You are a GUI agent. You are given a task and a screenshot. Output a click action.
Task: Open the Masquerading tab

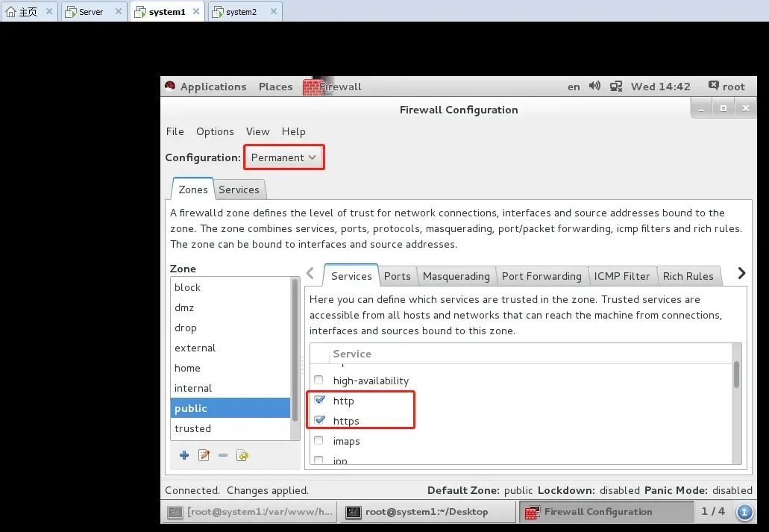(456, 276)
